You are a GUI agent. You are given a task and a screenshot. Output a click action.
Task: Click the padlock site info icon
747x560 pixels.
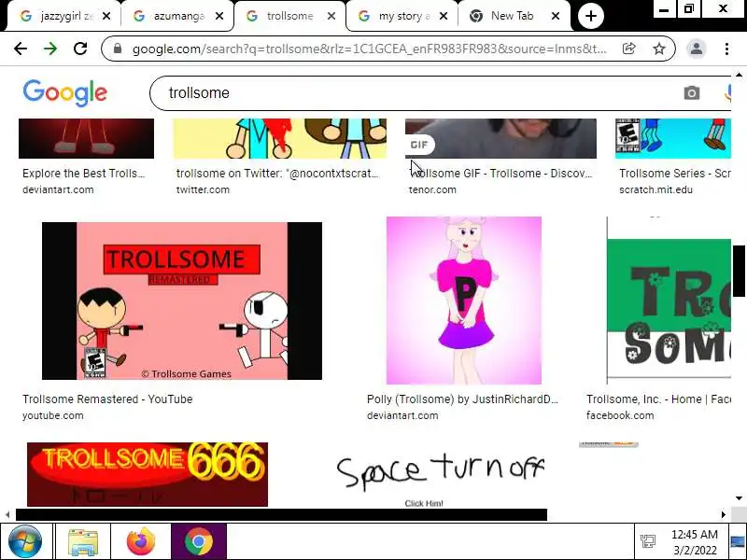118,49
